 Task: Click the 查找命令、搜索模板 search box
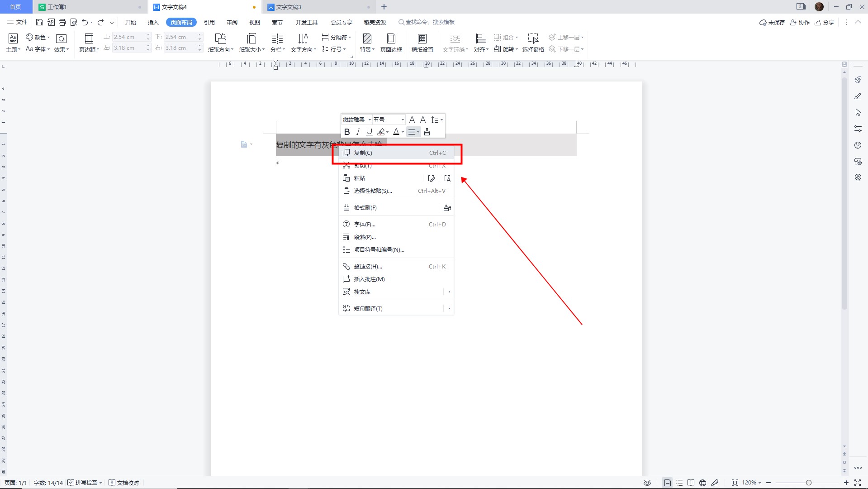[427, 22]
